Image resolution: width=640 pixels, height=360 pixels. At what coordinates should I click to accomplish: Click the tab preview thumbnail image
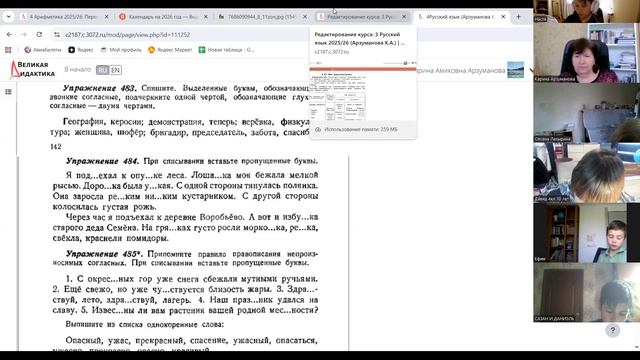pos(363,91)
